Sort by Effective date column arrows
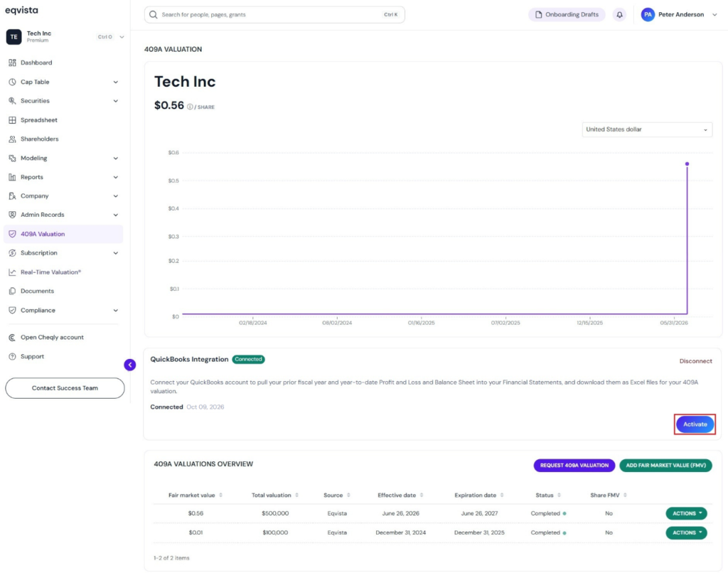Viewport: 728px width, 573px height. (422, 495)
